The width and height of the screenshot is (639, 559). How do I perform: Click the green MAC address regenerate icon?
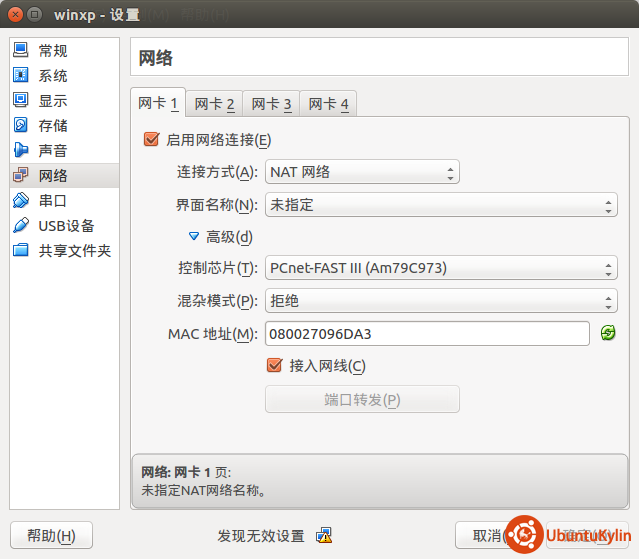[x=608, y=333]
